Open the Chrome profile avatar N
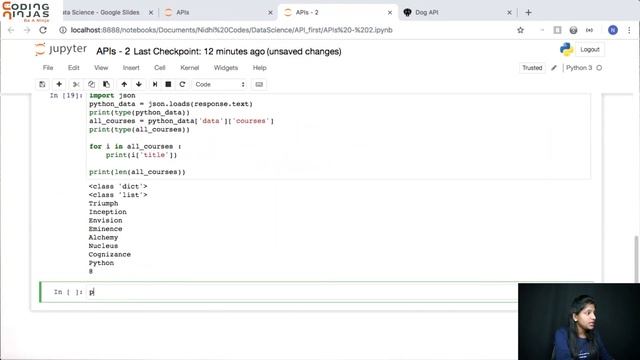This screenshot has width=640, height=360. pos(613,30)
